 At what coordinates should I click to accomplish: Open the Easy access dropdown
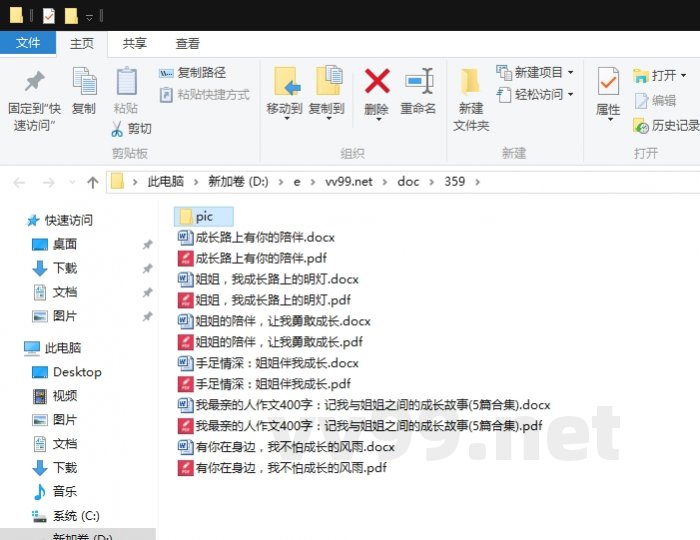534,95
